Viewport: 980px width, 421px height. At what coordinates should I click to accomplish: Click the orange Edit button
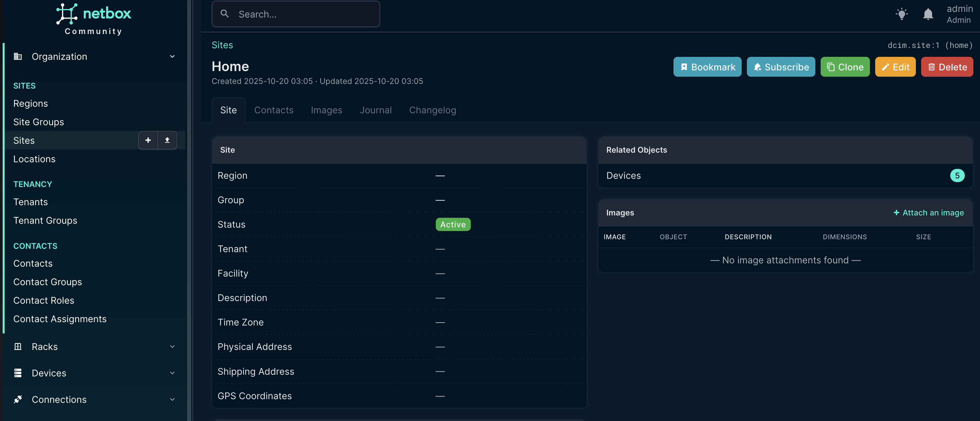click(895, 67)
